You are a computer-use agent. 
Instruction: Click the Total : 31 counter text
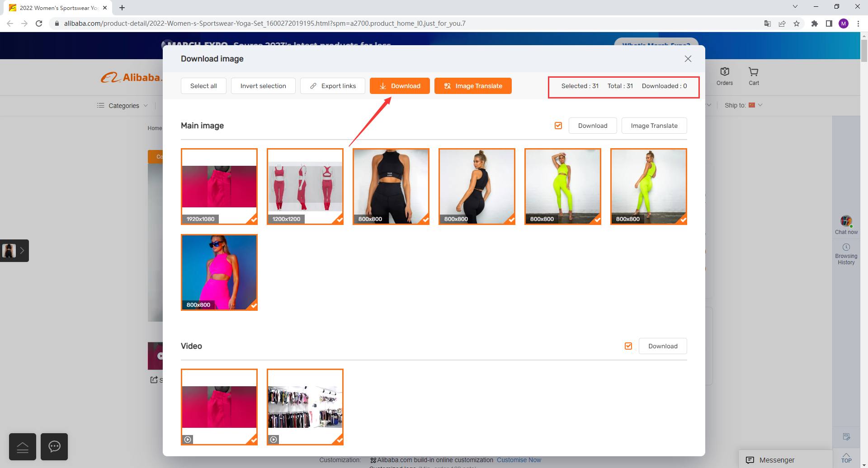click(620, 86)
